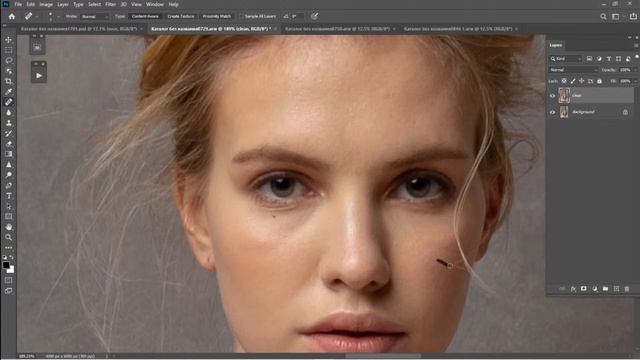
Task: Select the Hand tool
Action: click(x=9, y=227)
